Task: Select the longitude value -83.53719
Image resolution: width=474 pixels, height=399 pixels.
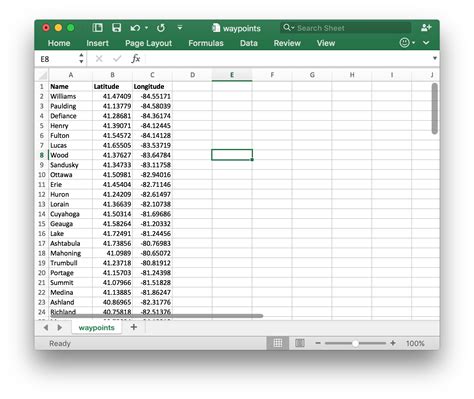Action: pyautogui.click(x=152, y=145)
